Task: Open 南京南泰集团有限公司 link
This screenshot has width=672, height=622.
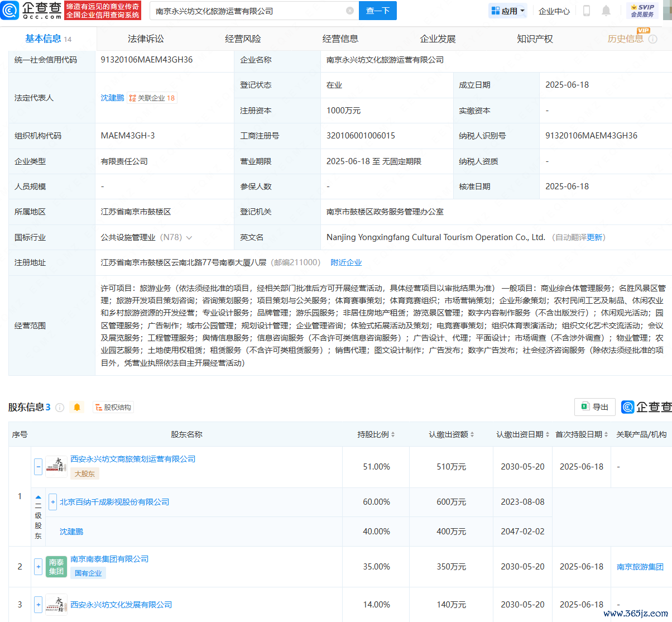Action: pyautogui.click(x=109, y=559)
